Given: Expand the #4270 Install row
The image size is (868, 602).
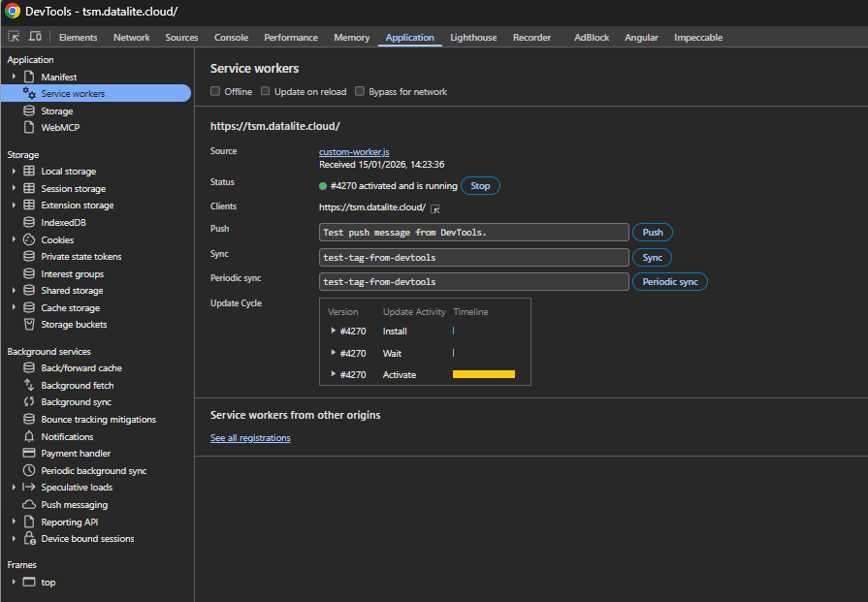Looking at the screenshot, I should pos(334,331).
